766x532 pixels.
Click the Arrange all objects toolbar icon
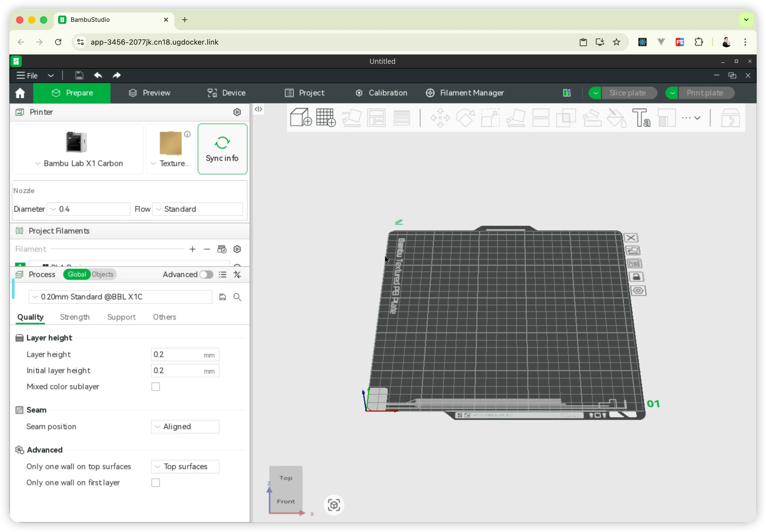(376, 117)
